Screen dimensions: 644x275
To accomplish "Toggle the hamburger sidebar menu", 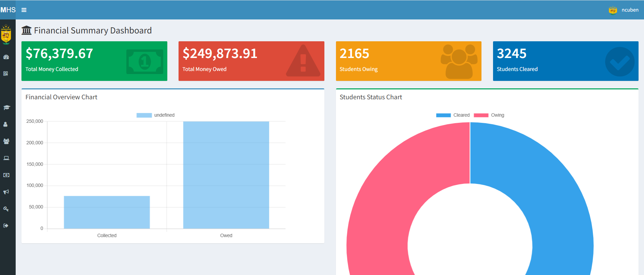I will click(24, 10).
